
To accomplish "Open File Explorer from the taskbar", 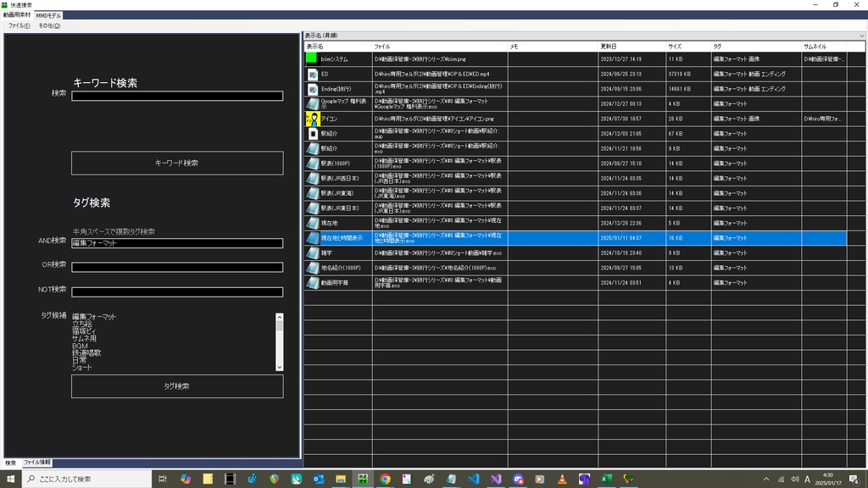I will point(341,480).
